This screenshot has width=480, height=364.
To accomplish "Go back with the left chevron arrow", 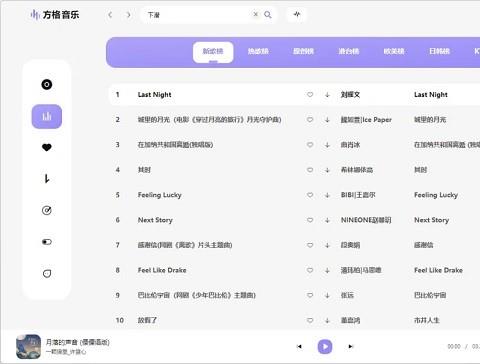I will pos(110,15).
